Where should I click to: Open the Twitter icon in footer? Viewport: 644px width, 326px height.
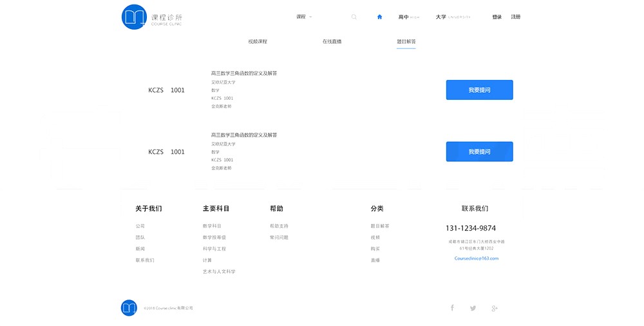click(x=473, y=308)
